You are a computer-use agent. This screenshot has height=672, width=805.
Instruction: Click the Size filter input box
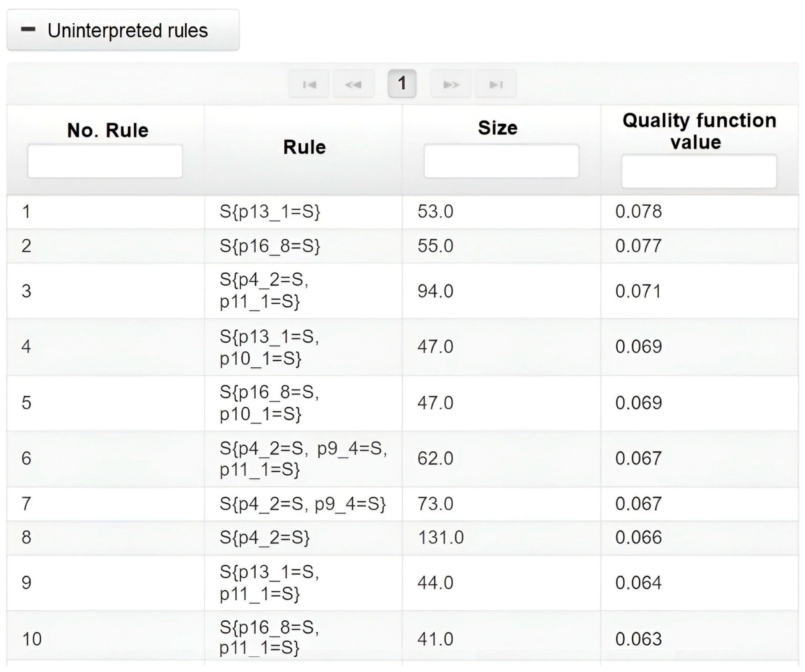pos(501,161)
